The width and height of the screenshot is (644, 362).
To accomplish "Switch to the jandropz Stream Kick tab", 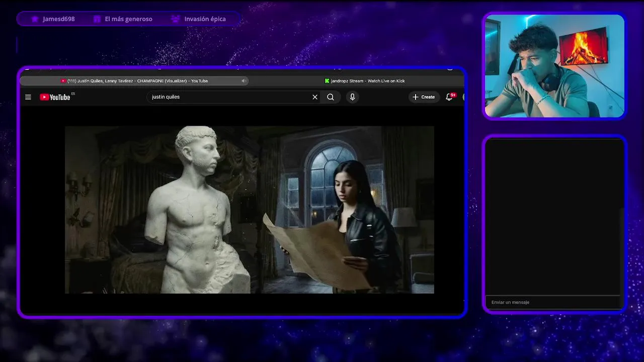I will click(365, 81).
